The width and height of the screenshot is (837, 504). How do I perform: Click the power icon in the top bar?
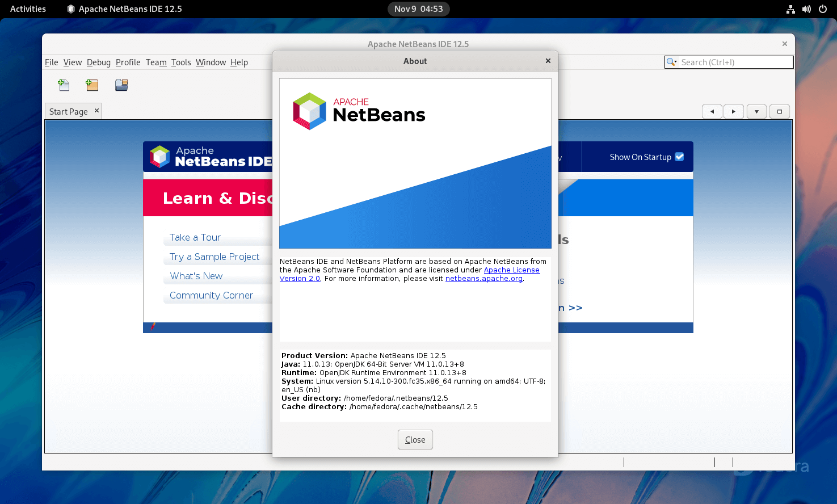pyautogui.click(x=822, y=9)
